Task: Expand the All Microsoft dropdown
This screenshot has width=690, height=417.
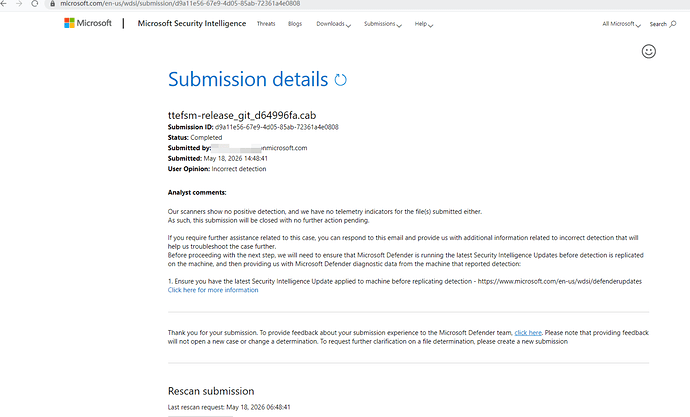Action: click(621, 24)
